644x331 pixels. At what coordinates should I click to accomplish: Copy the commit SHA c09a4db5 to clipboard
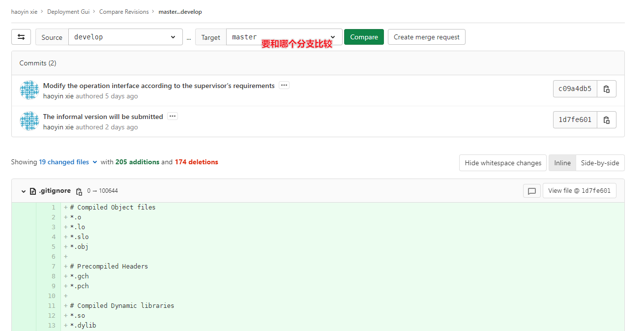pos(606,89)
